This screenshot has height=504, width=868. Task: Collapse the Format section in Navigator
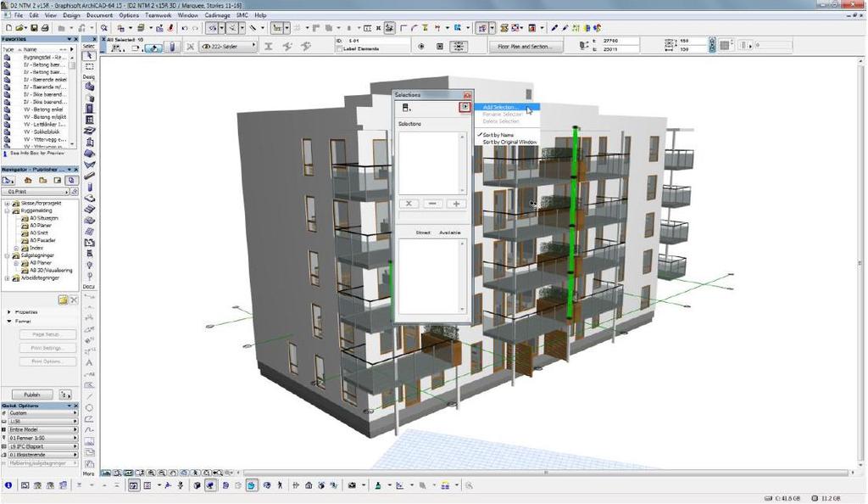[8, 322]
